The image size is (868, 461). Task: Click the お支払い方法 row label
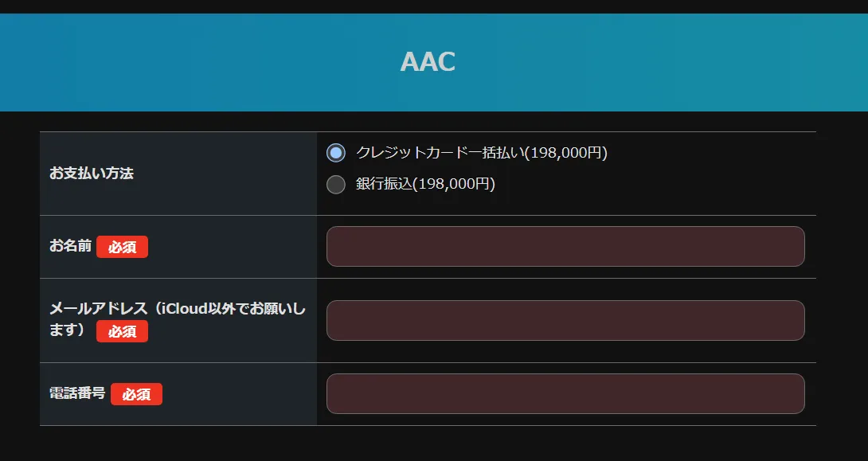(x=92, y=173)
